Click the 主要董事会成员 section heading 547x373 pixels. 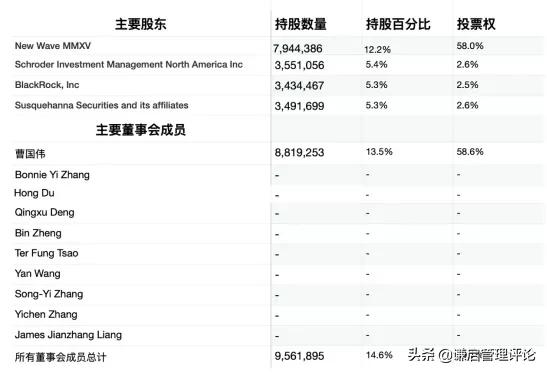(141, 130)
